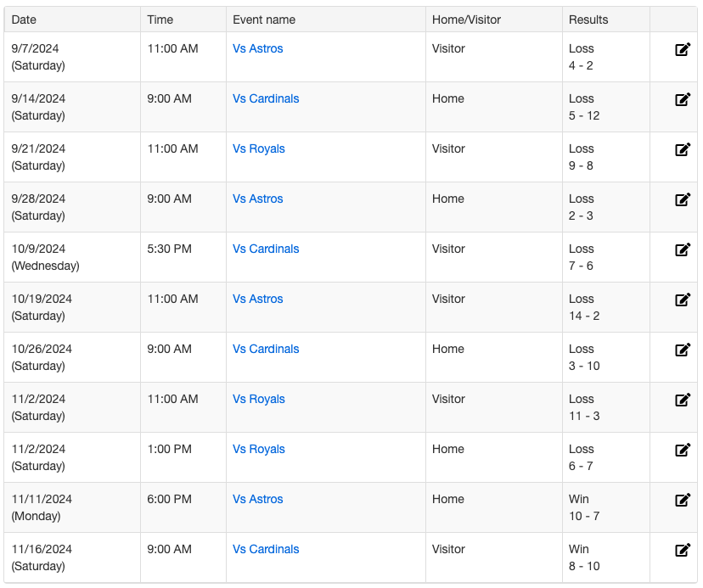Click edit icon for 10/9/2024 Wednesday game
This screenshot has height=588, width=703.
[682, 249]
